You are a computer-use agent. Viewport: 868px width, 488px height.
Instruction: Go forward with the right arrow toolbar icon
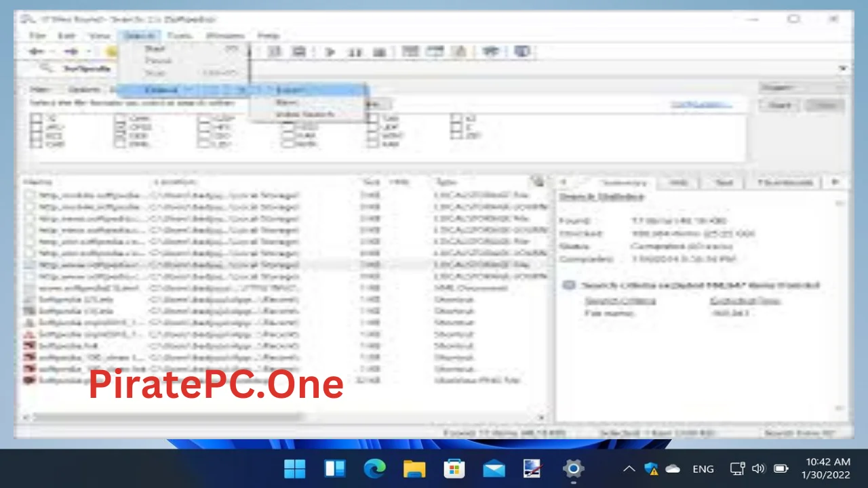coord(71,52)
